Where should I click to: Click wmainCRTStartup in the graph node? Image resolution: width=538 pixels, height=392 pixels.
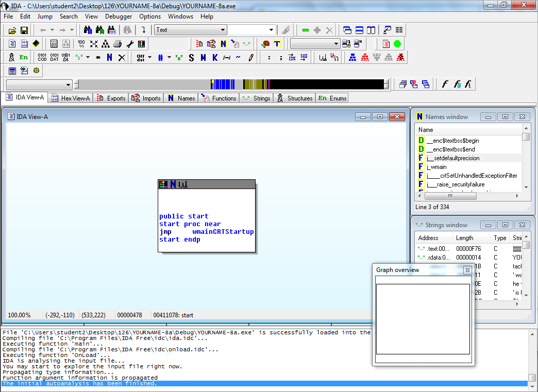click(223, 232)
